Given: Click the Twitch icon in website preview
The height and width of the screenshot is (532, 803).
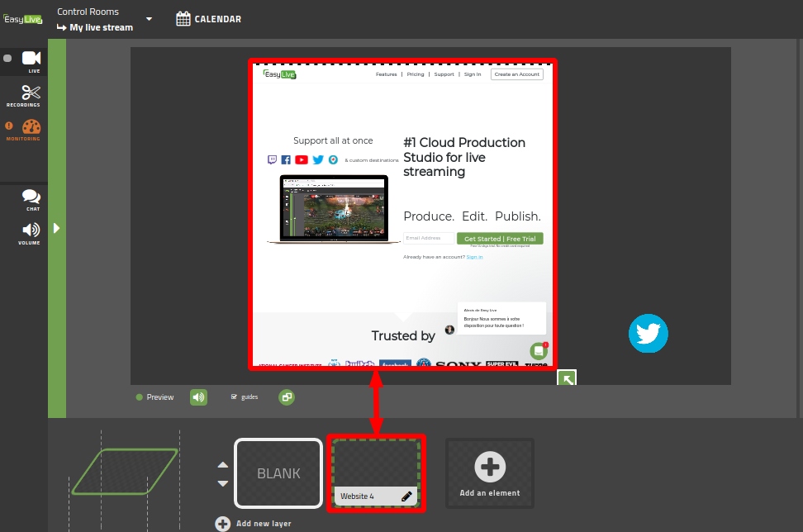Looking at the screenshot, I should click(x=272, y=159).
